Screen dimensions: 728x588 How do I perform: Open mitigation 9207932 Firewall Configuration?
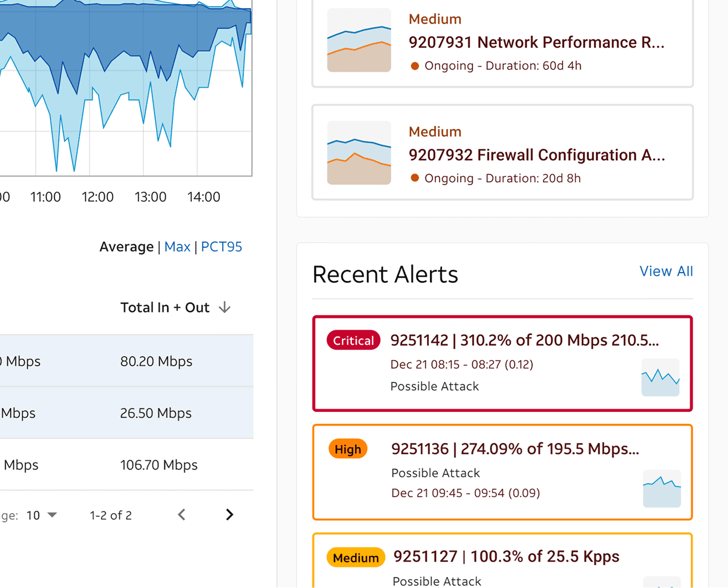[503, 152]
